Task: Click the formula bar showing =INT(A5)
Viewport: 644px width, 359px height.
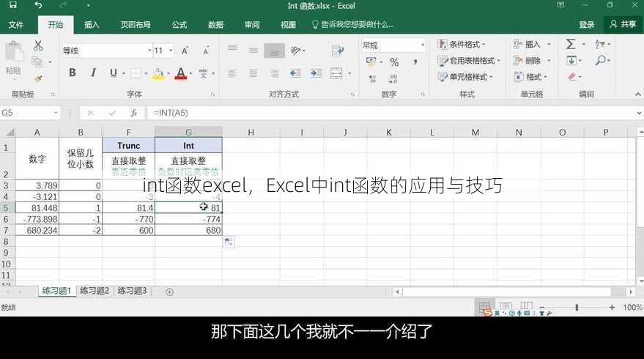Action: (x=391, y=113)
